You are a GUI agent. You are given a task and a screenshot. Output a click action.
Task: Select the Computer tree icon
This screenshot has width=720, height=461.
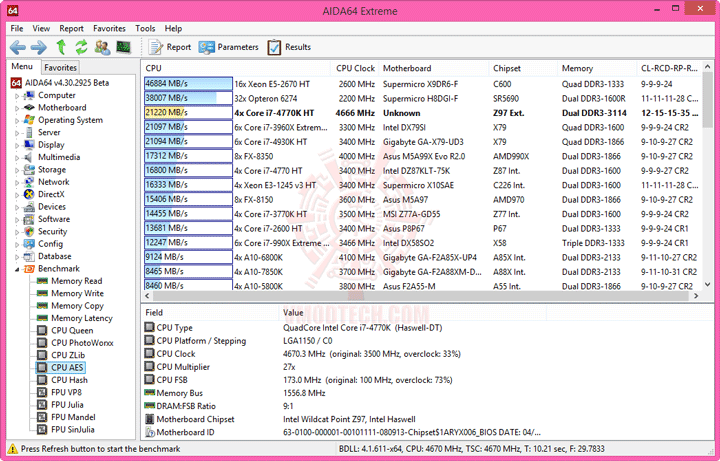(x=29, y=95)
